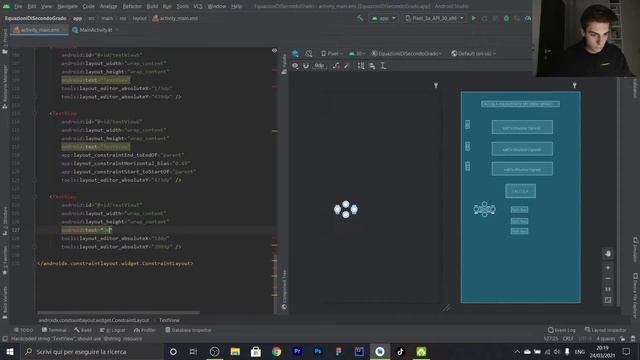Click the Clear Constraints icon
Image resolution: width=640 pixels, height=360 pixels.
point(336,66)
